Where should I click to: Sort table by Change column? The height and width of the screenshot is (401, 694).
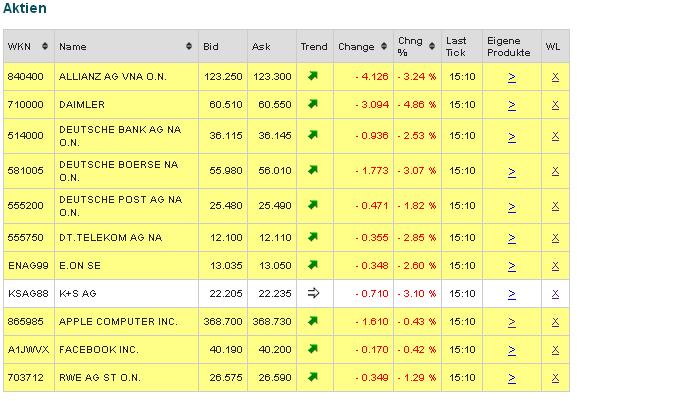pyautogui.click(x=385, y=47)
